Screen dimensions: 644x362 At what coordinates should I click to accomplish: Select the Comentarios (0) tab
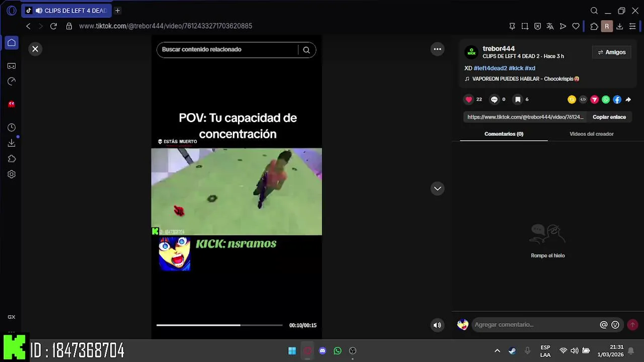coord(504,134)
